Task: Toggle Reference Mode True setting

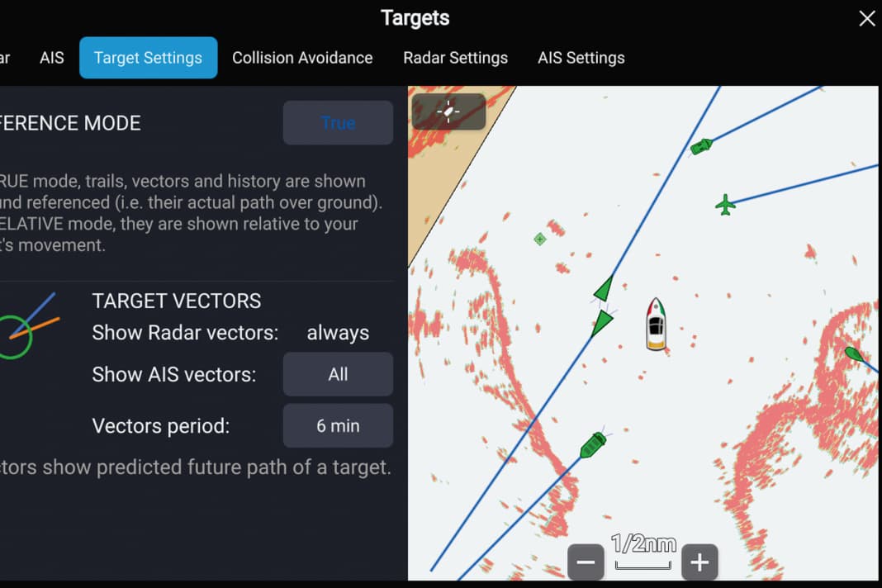Action: 338,123
